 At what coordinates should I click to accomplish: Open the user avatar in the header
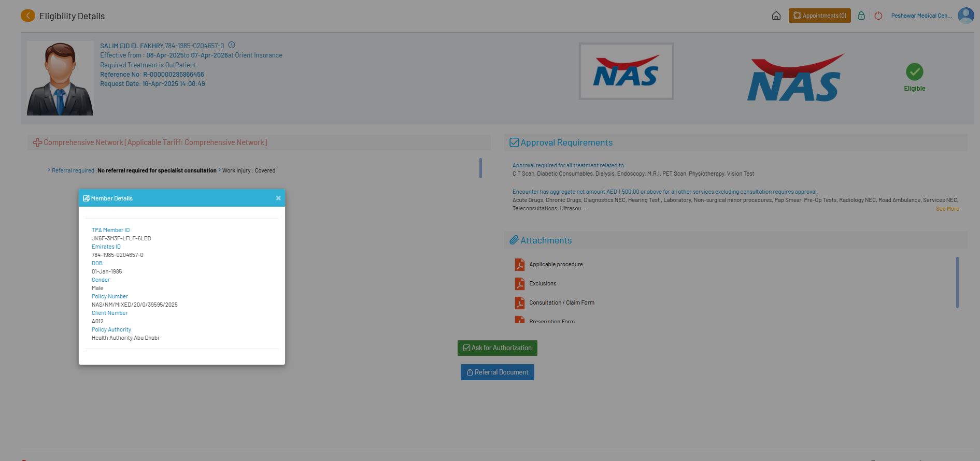966,16
